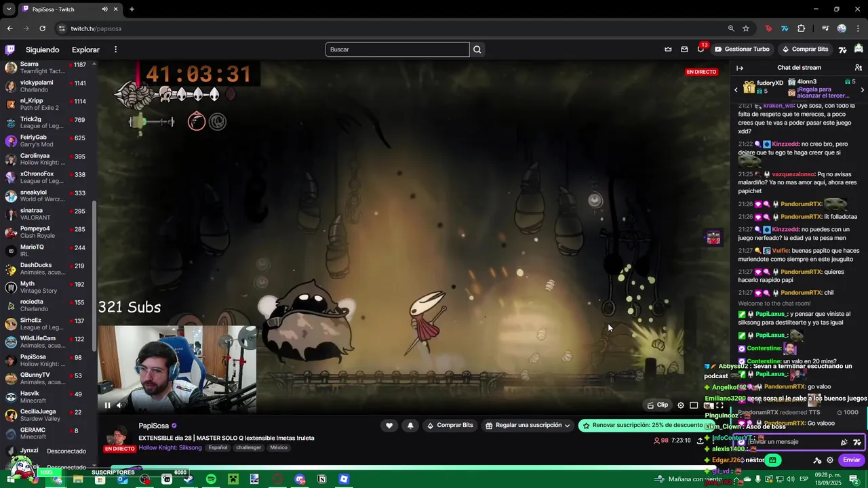Show next gift leaderboard entry
The height and width of the screenshot is (488, 868).
pyautogui.click(x=862, y=89)
